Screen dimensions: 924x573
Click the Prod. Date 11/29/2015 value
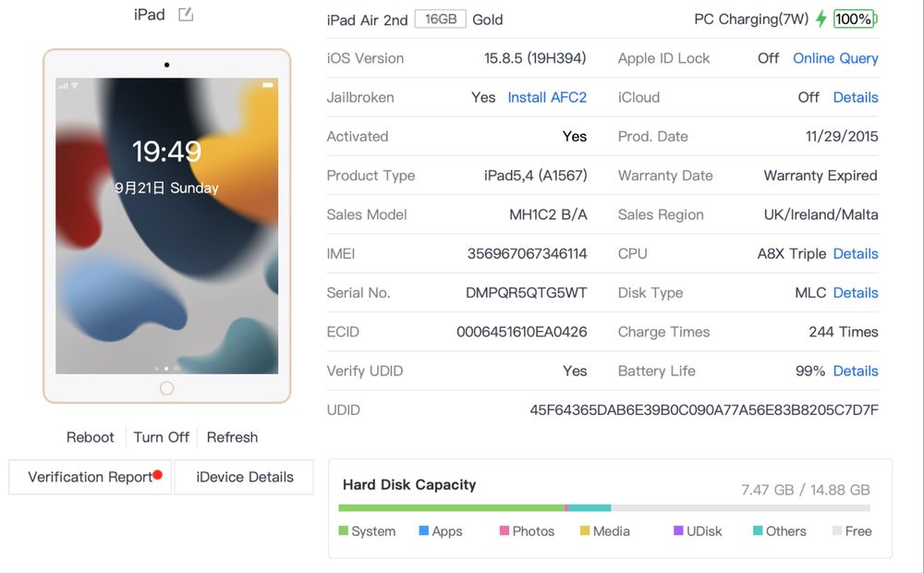tap(842, 136)
